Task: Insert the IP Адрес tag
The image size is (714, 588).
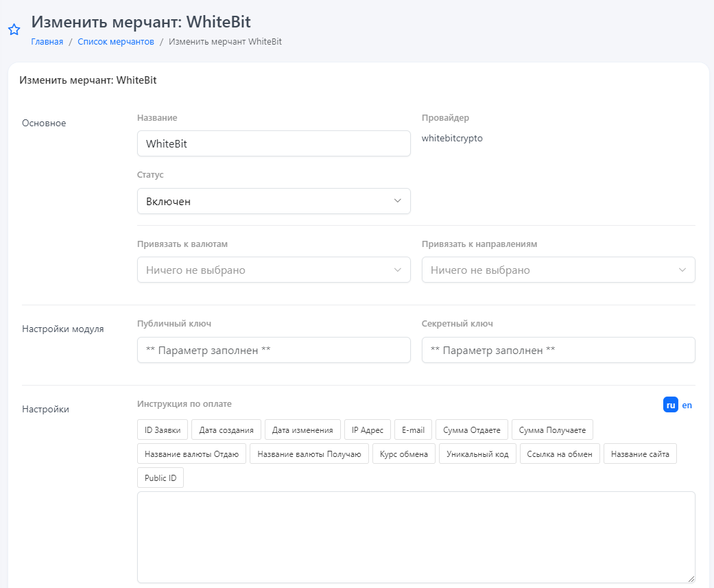Action: (368, 430)
